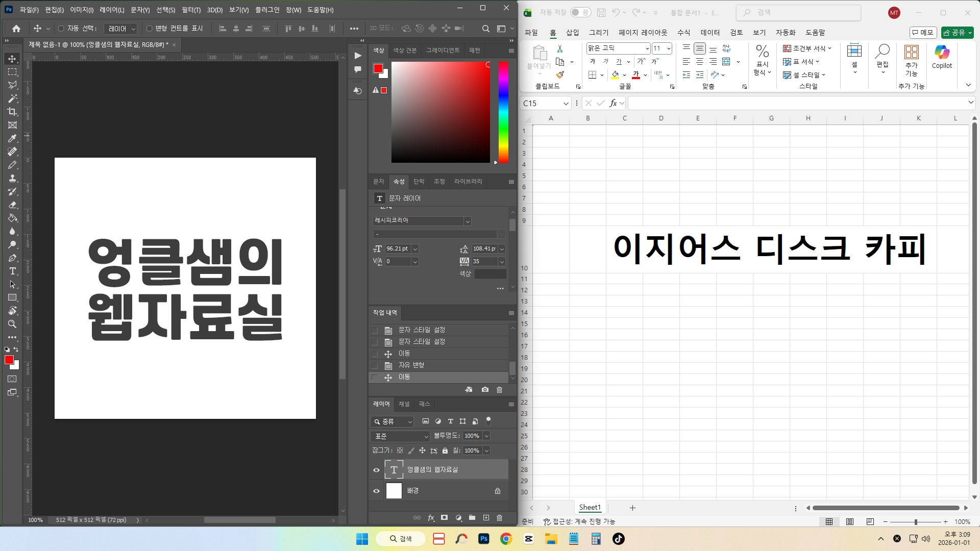Viewport: 980px width, 551px height.
Task: Click the red foreground color swatch
Action: pos(8,360)
